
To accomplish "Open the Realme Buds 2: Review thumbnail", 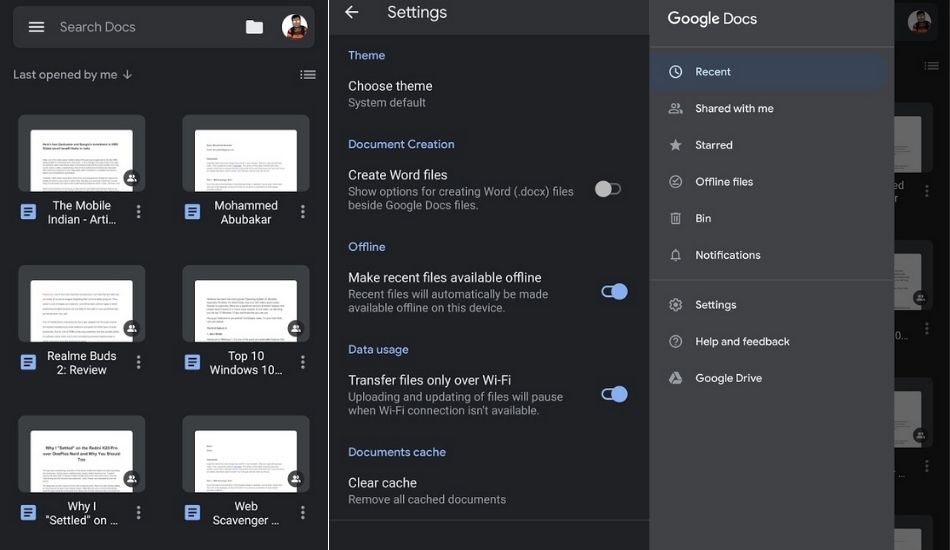I will pyautogui.click(x=82, y=303).
